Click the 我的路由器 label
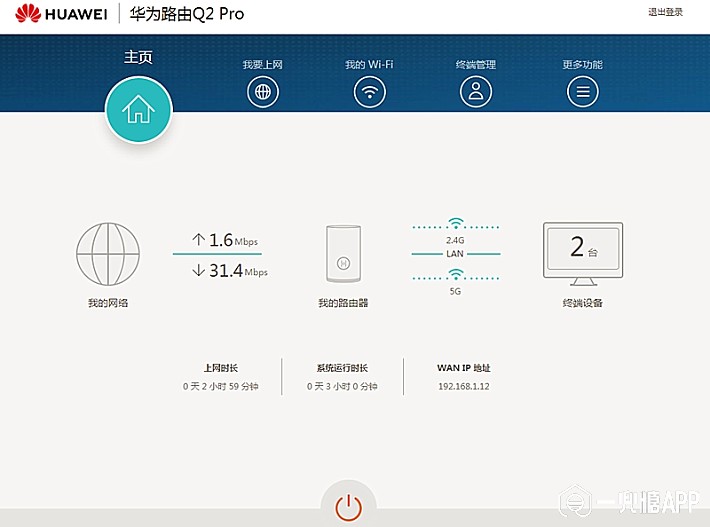This screenshot has width=710, height=527. 343,302
